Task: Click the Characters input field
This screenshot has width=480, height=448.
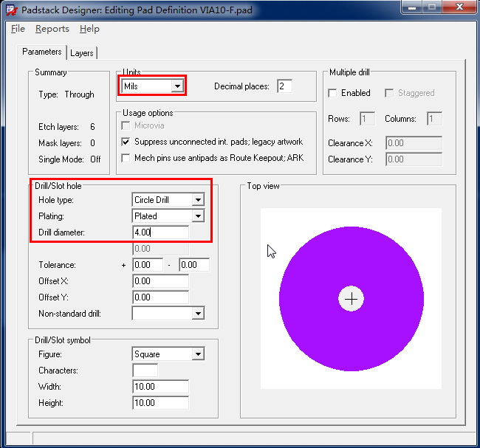Action: coord(145,371)
